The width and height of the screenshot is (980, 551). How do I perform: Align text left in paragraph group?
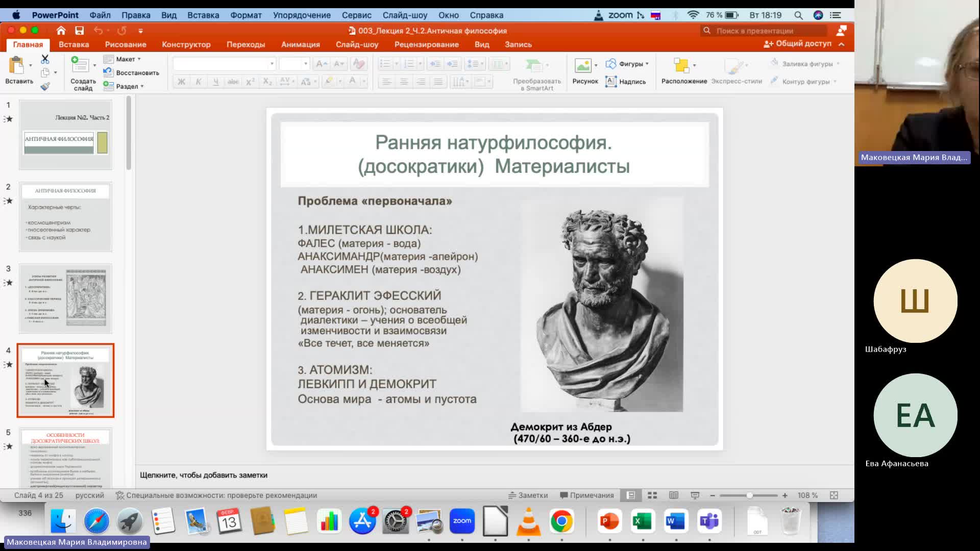(387, 82)
